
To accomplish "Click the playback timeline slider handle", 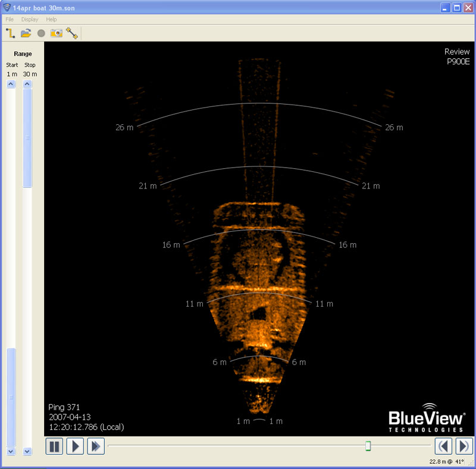I will click(x=368, y=446).
